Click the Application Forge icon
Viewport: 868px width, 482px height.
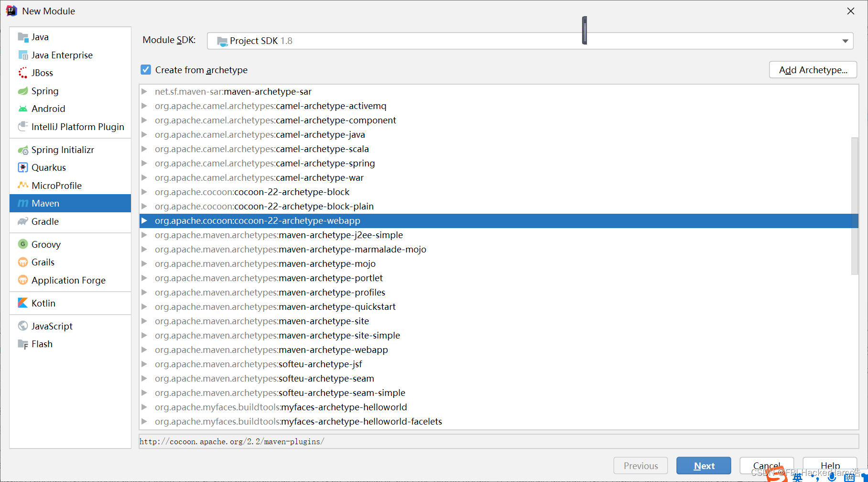coord(23,280)
